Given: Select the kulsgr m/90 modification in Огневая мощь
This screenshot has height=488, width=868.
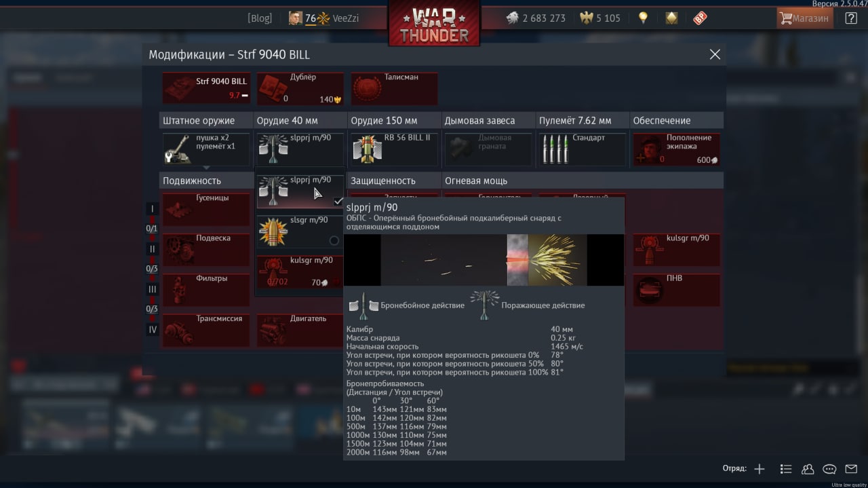Looking at the screenshot, I should click(676, 250).
